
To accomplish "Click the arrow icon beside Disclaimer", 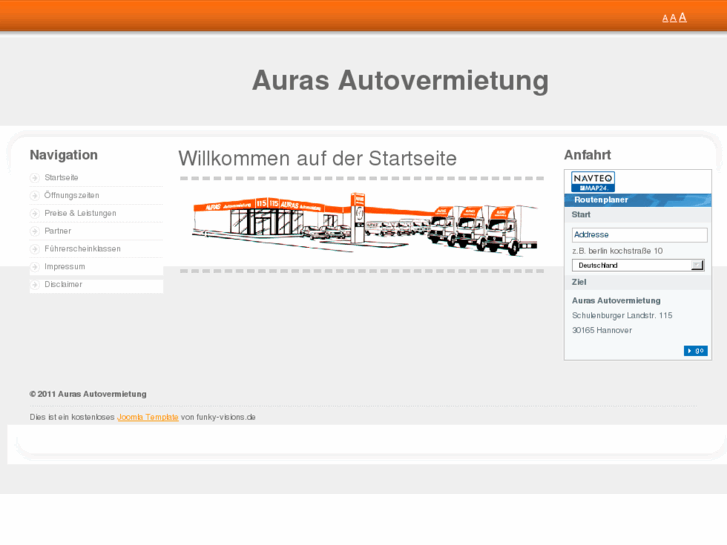I will (x=35, y=284).
